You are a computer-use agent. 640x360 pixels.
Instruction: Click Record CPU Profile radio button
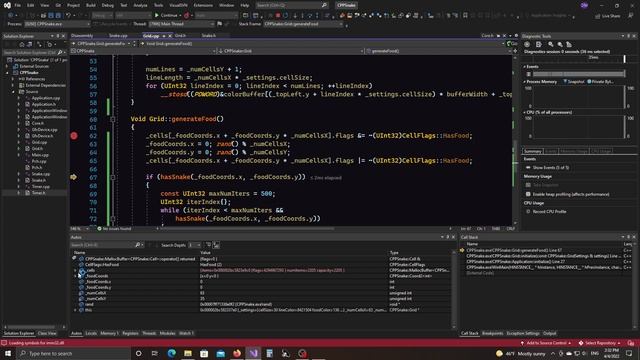pos(528,211)
